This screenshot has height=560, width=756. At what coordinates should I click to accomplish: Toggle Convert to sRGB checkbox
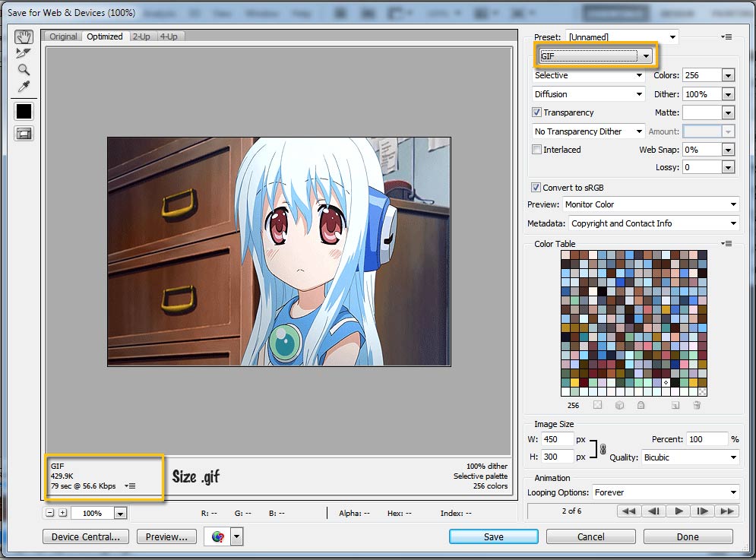click(x=536, y=187)
